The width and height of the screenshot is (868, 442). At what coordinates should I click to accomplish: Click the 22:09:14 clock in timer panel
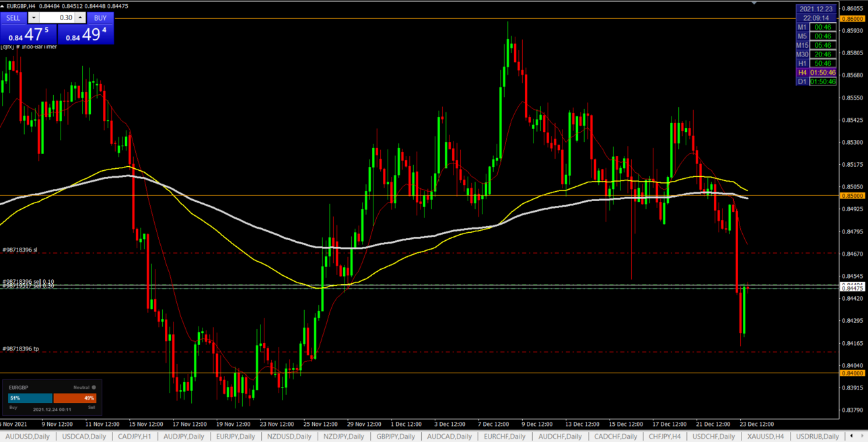coord(816,18)
